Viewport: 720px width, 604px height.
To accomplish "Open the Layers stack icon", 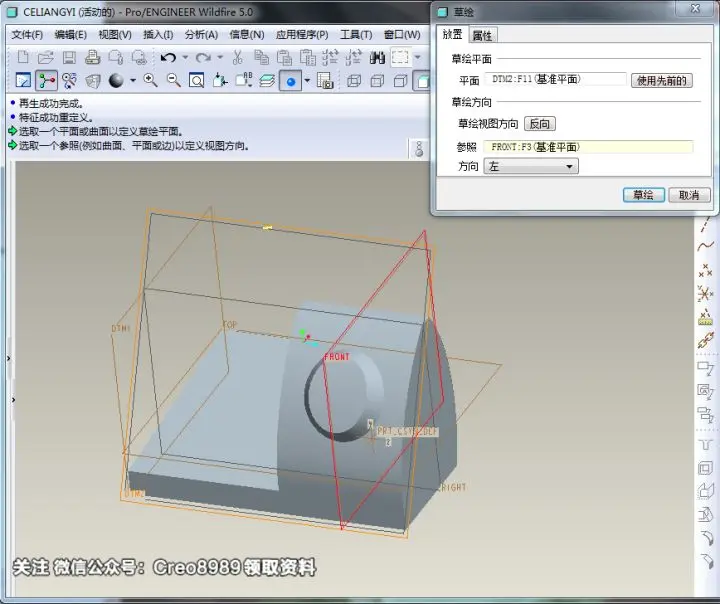I will coord(267,81).
